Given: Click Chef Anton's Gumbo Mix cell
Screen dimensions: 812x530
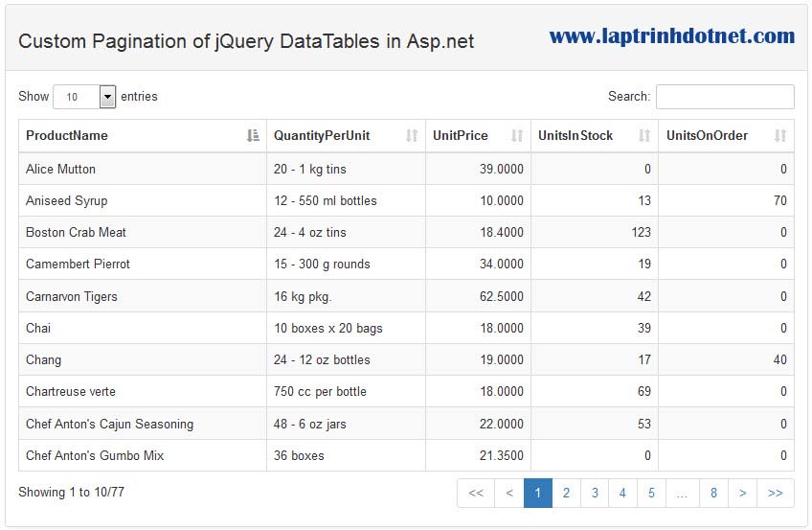Looking at the screenshot, I should [x=143, y=455].
